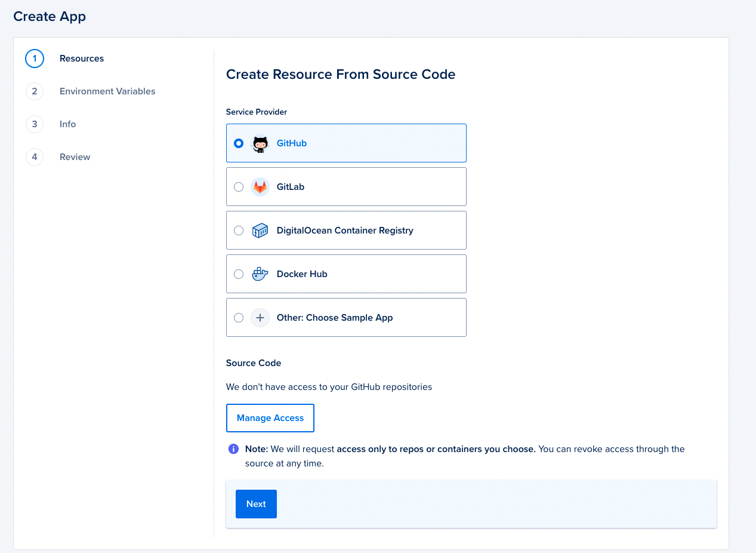Go to the Review step

(75, 157)
